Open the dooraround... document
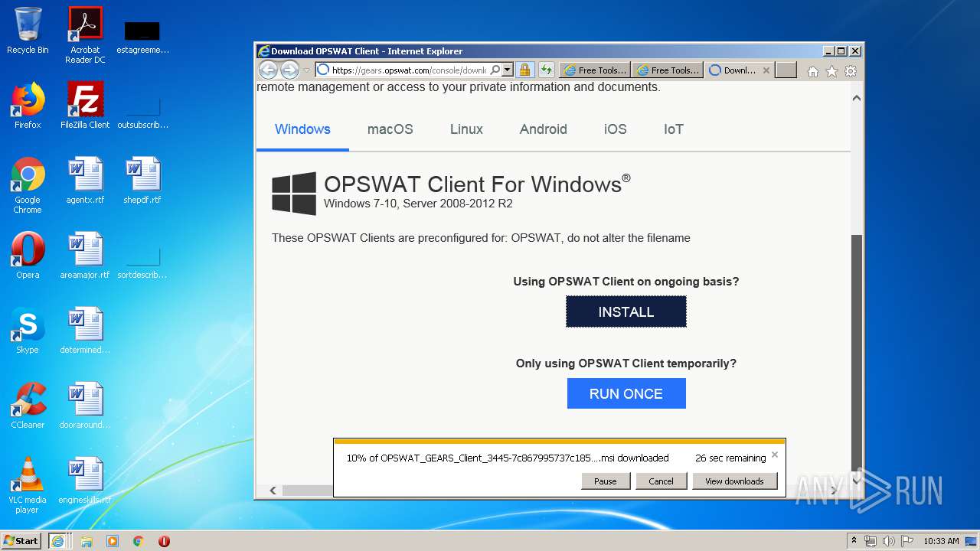The image size is (980, 551). pyautogui.click(x=85, y=406)
